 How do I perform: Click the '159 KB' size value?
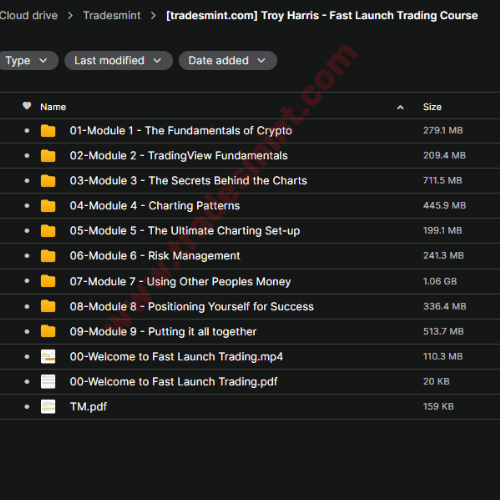pyautogui.click(x=438, y=406)
